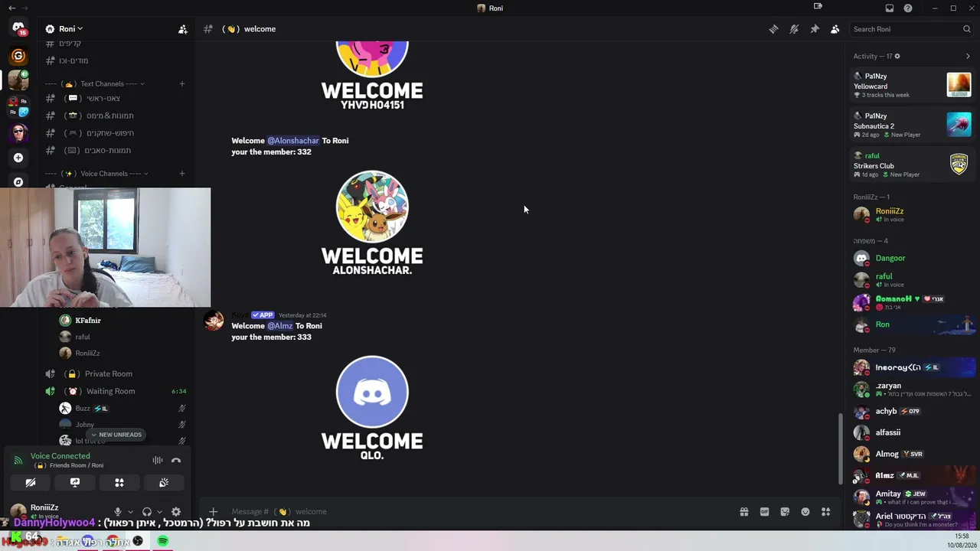980x551 pixels.
Task: Open User Settings gear icon
Action: 176,512
